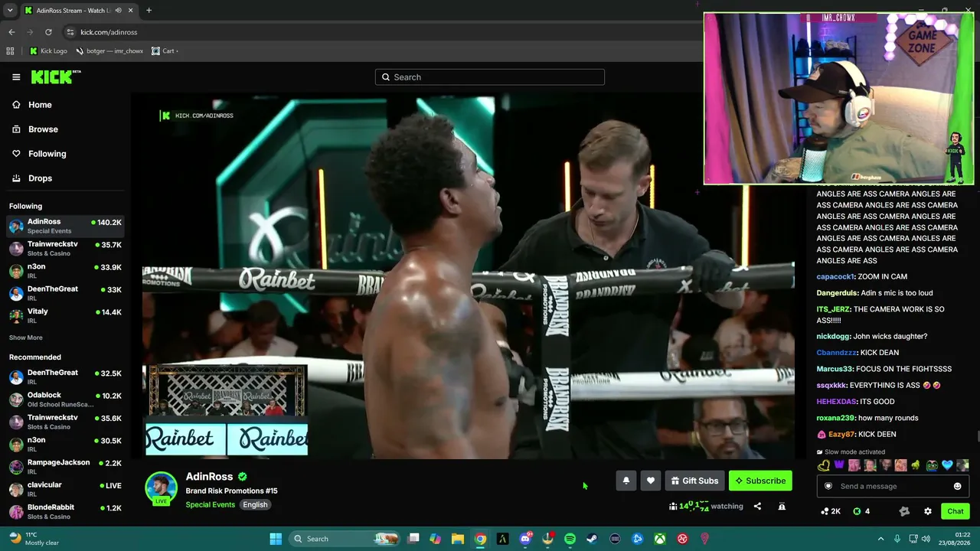Click the kick.com/adinross address bar
This screenshot has width=980, height=551.
109,32
